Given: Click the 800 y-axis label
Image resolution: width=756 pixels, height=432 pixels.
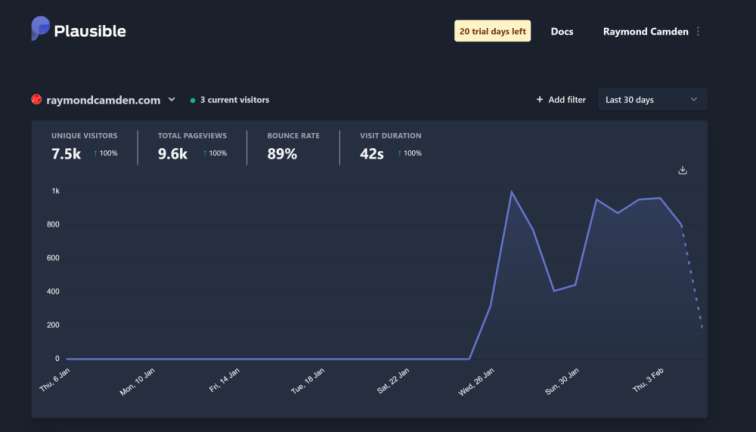Looking at the screenshot, I should coord(53,224).
